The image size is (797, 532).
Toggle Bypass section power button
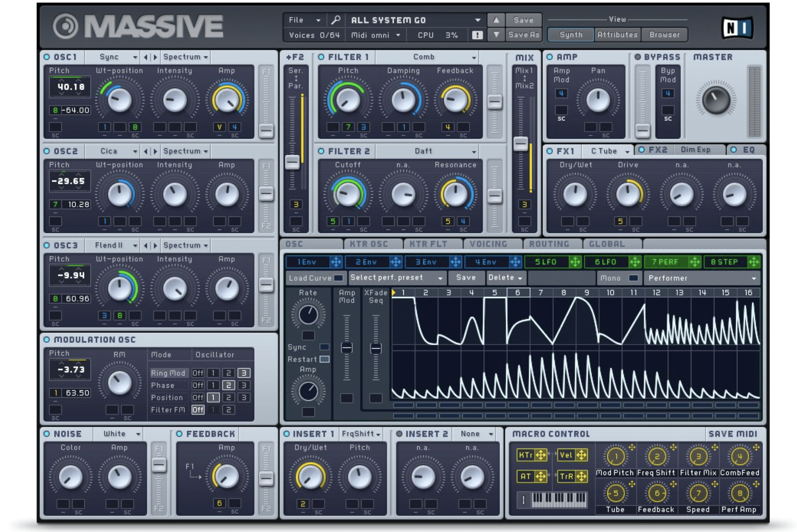point(638,57)
